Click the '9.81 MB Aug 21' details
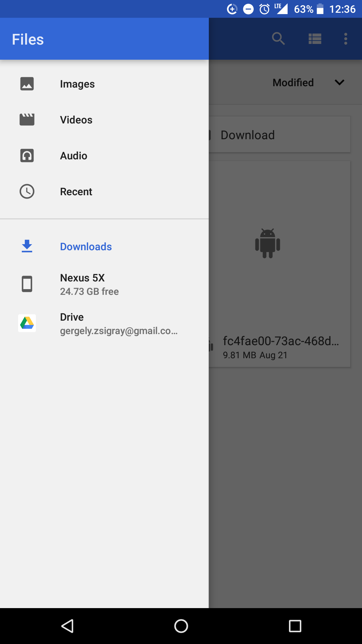The height and width of the screenshot is (644, 362). 255,355
